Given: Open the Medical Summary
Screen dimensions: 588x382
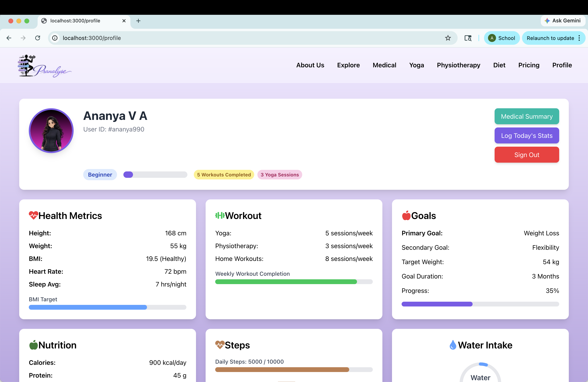Looking at the screenshot, I should 527,116.
